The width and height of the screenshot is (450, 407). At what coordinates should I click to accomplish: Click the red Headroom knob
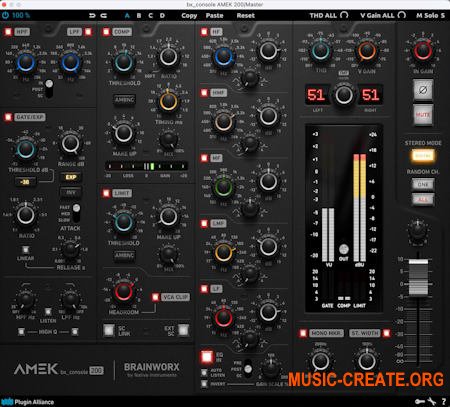click(x=123, y=292)
